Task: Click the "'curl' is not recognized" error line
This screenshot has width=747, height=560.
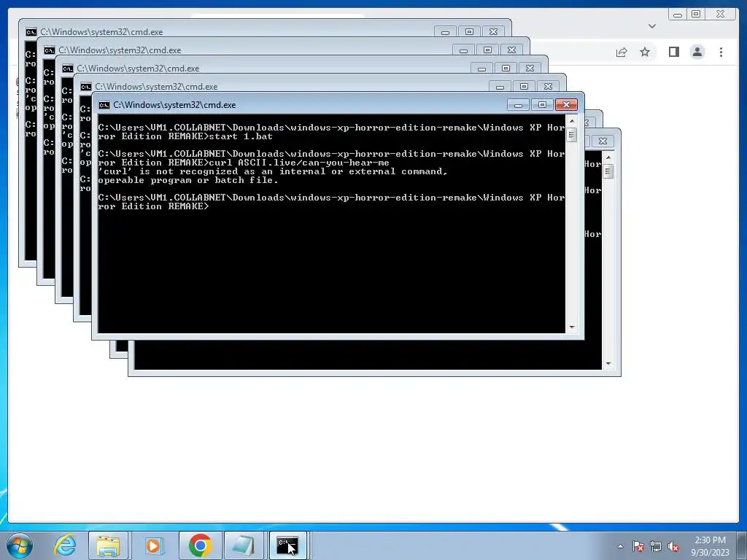Action: pyautogui.click(x=273, y=171)
